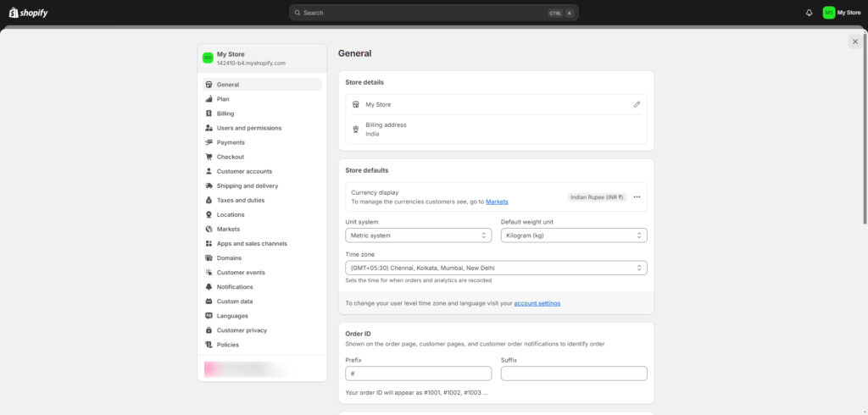Click the Custom data icon in sidebar
The image size is (868, 415).
click(x=209, y=302)
